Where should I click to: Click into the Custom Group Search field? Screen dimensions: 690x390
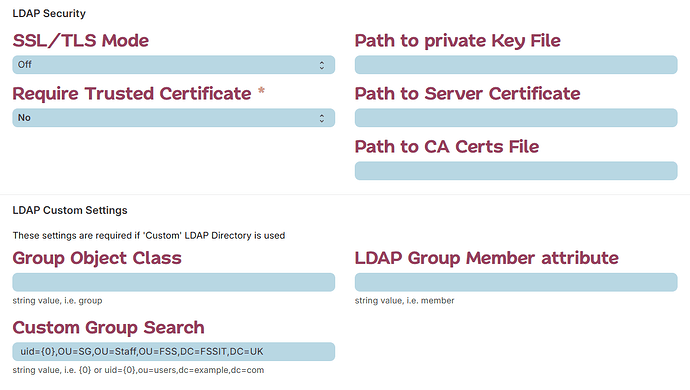(173, 352)
